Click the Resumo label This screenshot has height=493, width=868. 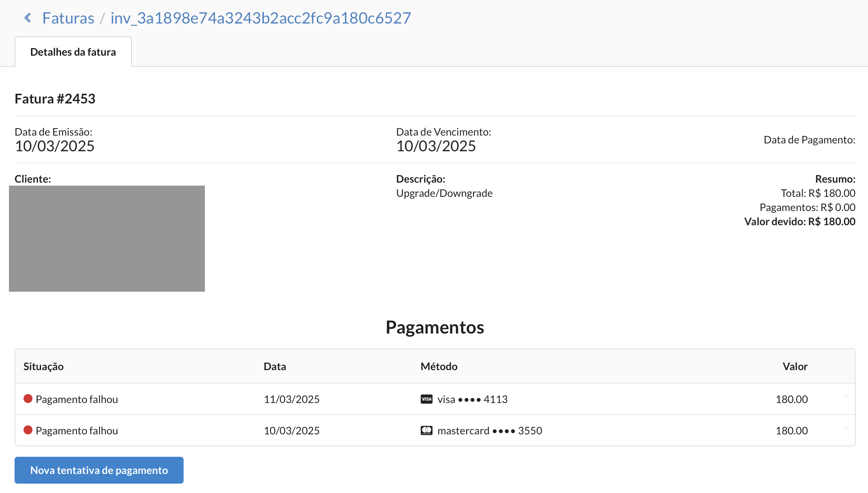pos(835,179)
